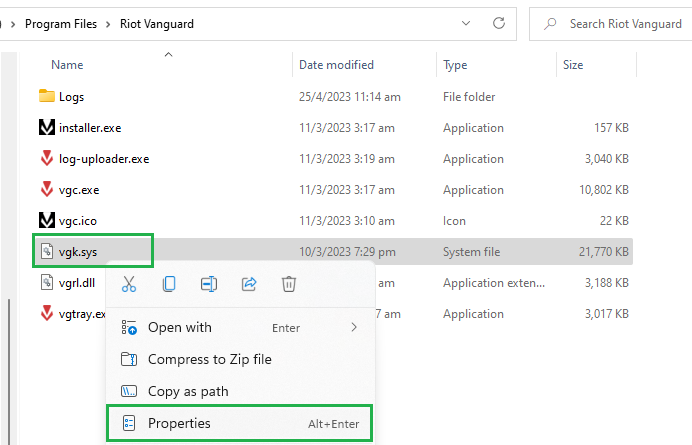
Task: Click the Open with icon
Action: click(x=129, y=328)
